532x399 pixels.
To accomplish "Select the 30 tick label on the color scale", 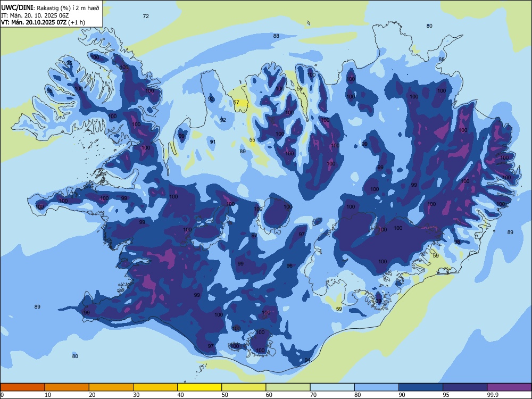I will 136,395.
